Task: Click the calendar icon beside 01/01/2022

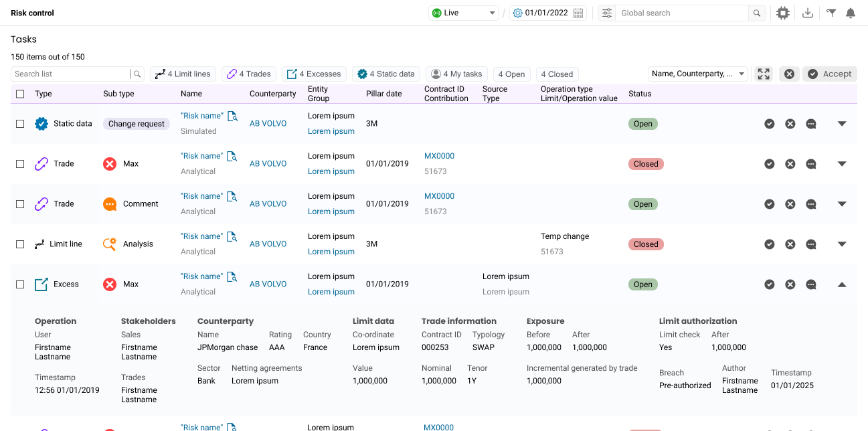Action: point(579,13)
